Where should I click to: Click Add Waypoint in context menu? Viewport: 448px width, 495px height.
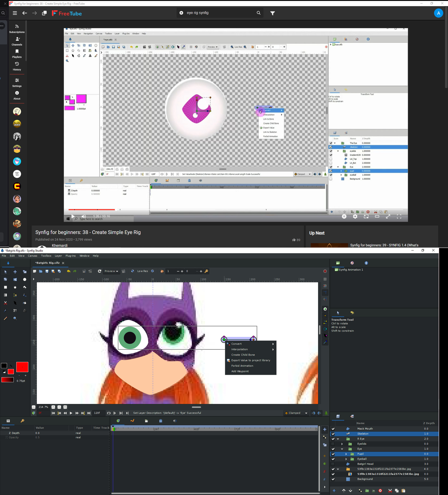click(x=251, y=371)
